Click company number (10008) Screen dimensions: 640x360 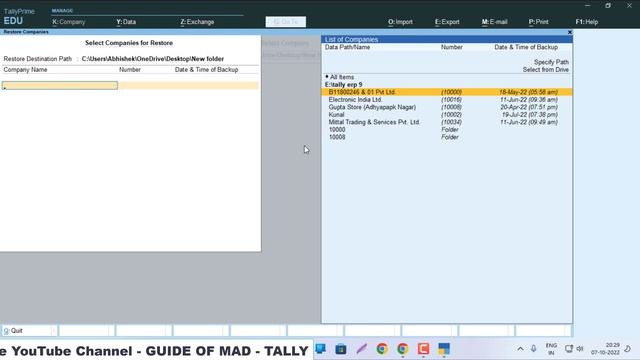(451, 107)
